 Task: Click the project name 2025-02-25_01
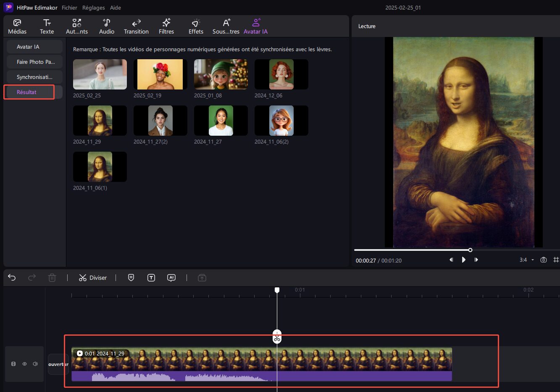(403, 8)
